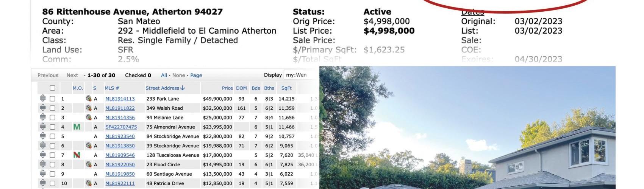The width and height of the screenshot is (644, 189).
Task: Sort listings by Price column header
Action: (x=227, y=88)
